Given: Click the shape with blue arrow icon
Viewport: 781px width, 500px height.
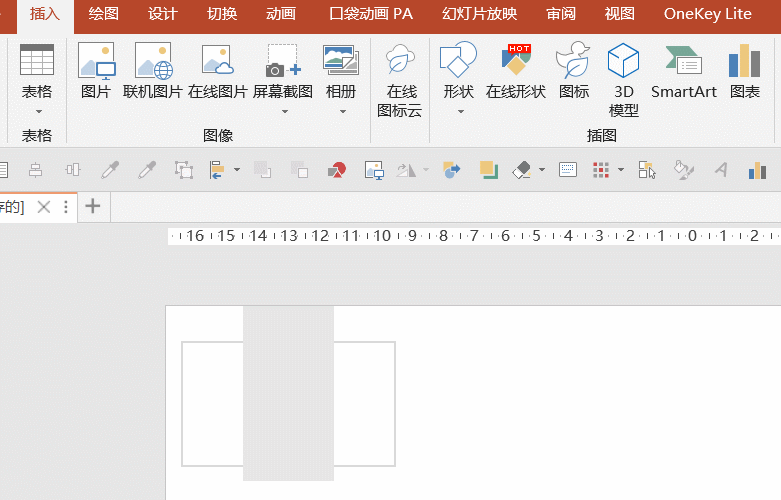Looking at the screenshot, I should 452,170.
